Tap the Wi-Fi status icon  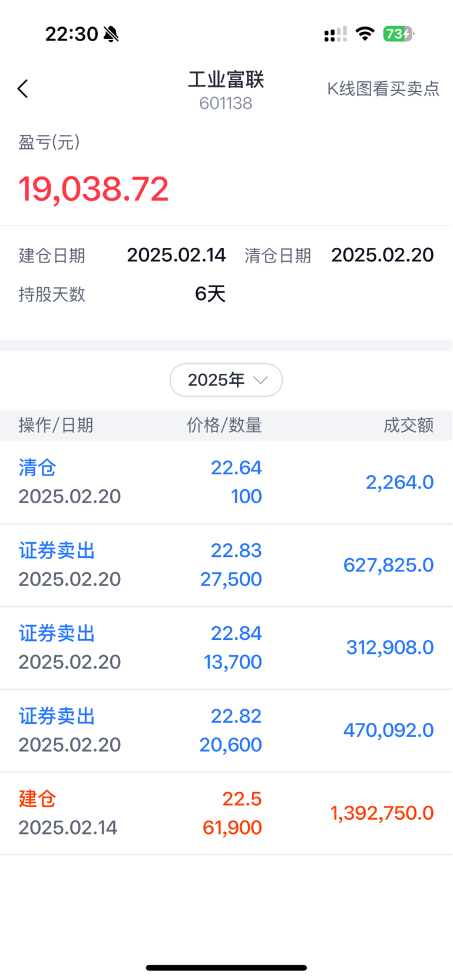[365, 34]
